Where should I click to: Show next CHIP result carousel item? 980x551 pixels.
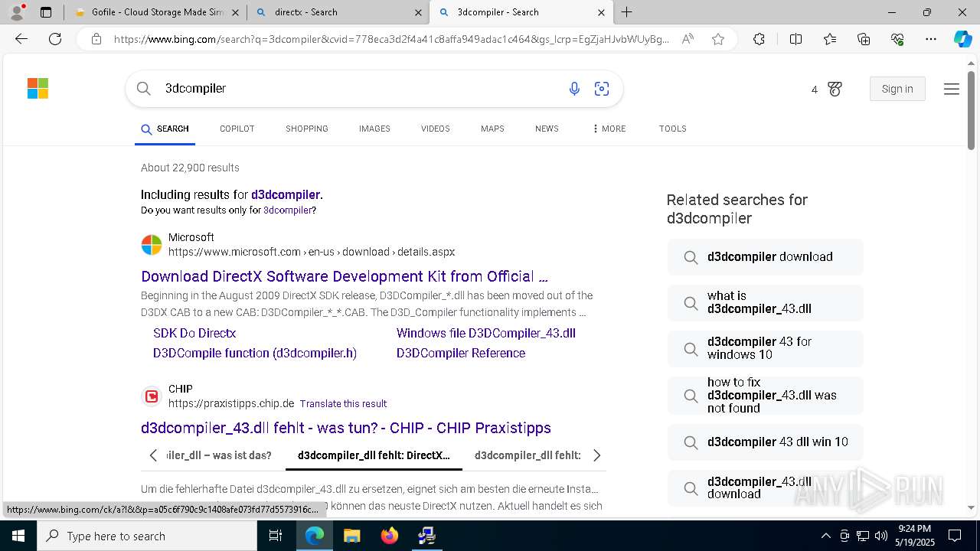click(596, 455)
